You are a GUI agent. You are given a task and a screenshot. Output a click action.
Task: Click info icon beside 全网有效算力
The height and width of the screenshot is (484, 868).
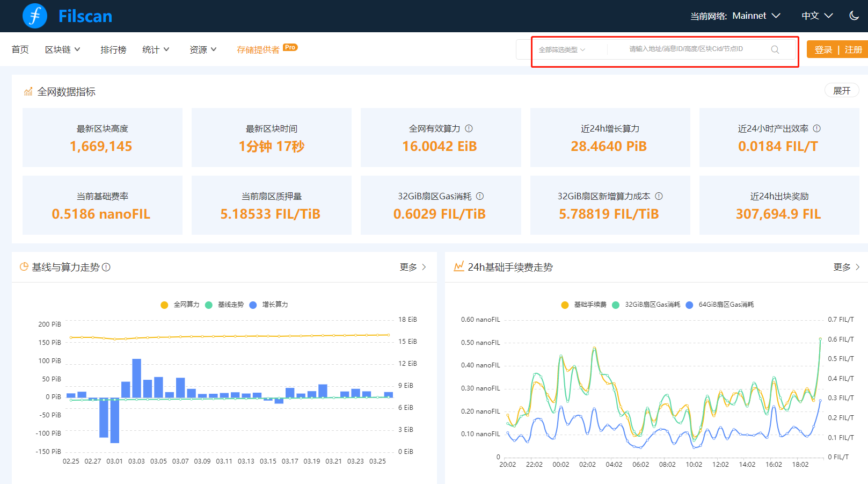tap(469, 128)
